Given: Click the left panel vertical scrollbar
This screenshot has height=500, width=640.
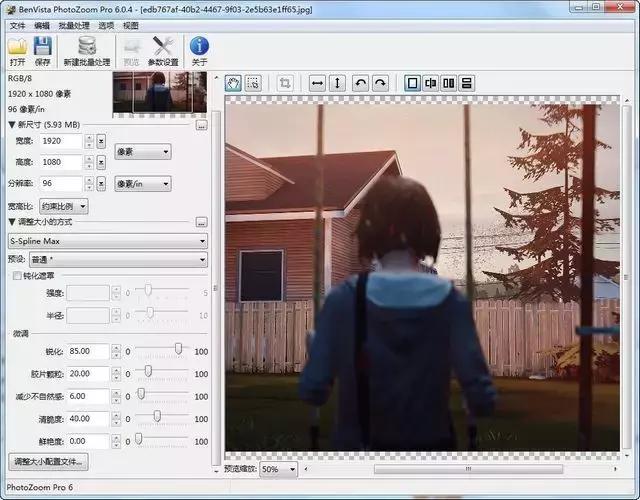Looking at the screenshot, I should pos(216,288).
